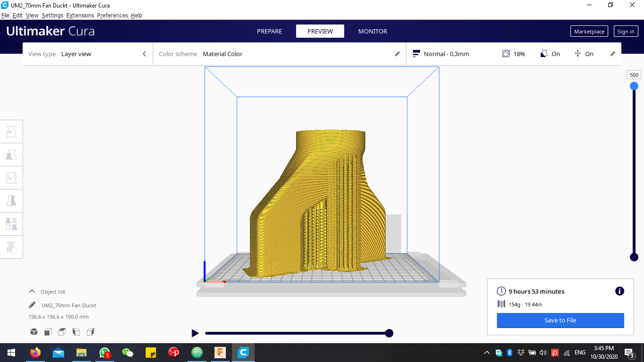Select the Rotate tool in left toolbar

(x=11, y=178)
